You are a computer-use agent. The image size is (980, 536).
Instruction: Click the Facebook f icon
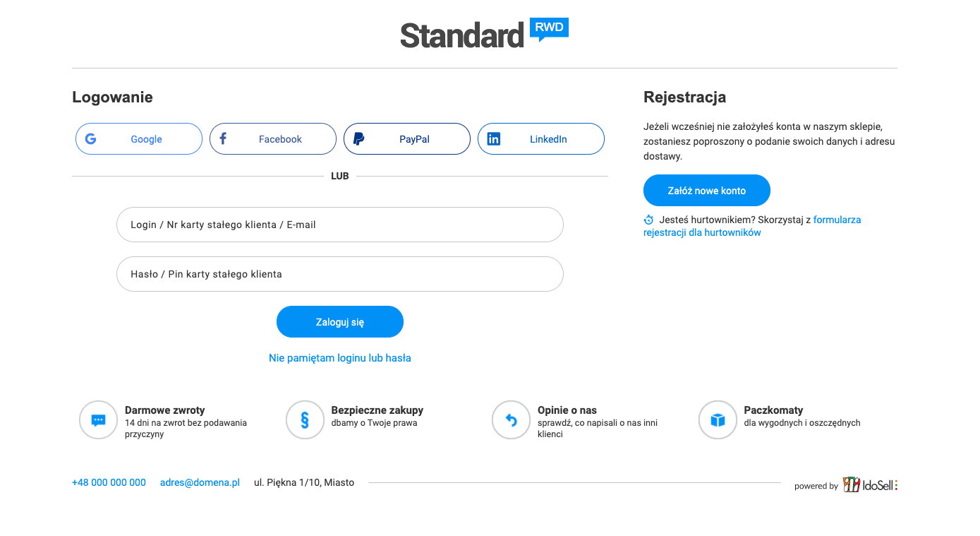pyautogui.click(x=223, y=138)
